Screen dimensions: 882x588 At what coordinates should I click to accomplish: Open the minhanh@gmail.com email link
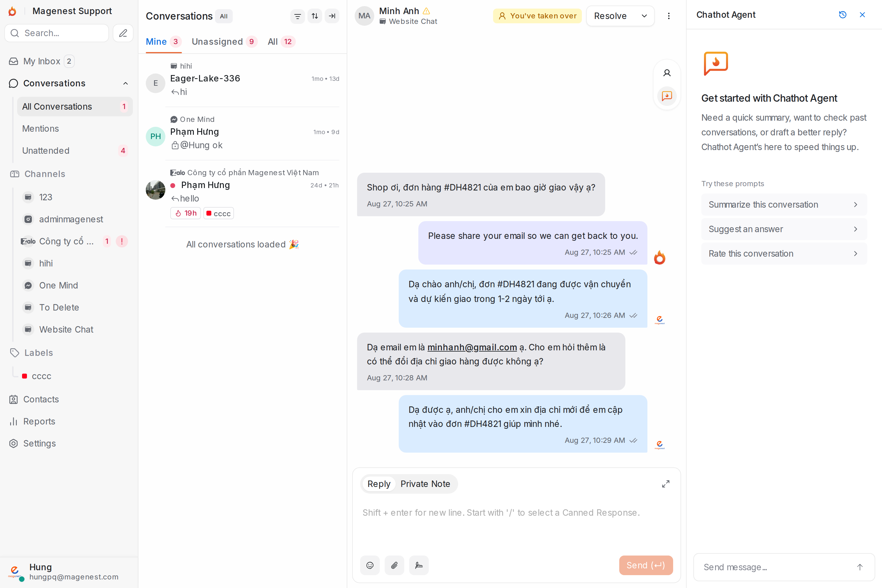pos(472,347)
